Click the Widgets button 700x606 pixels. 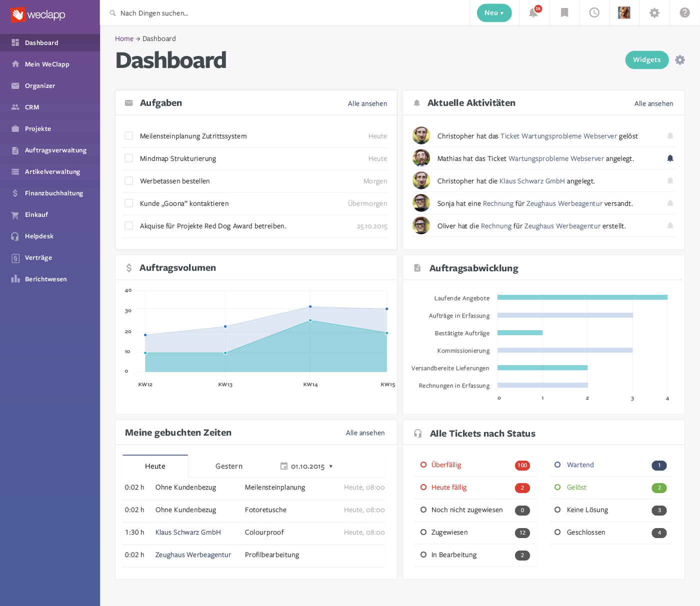[646, 60]
